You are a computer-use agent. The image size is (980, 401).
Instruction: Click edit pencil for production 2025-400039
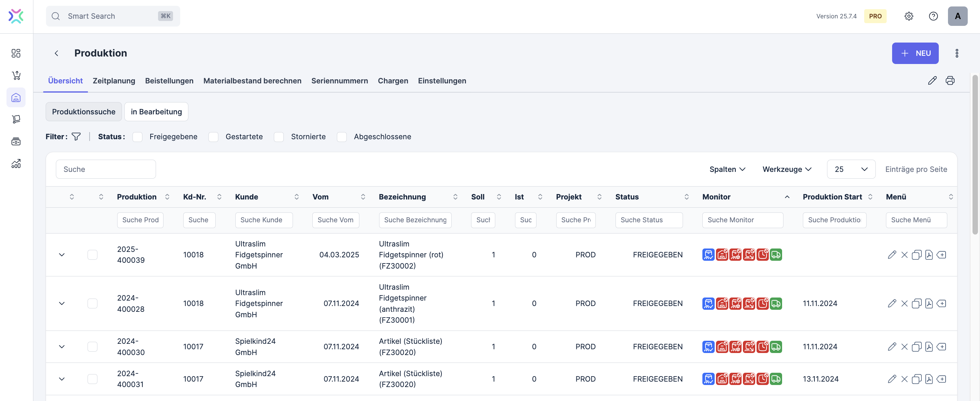[892, 255]
